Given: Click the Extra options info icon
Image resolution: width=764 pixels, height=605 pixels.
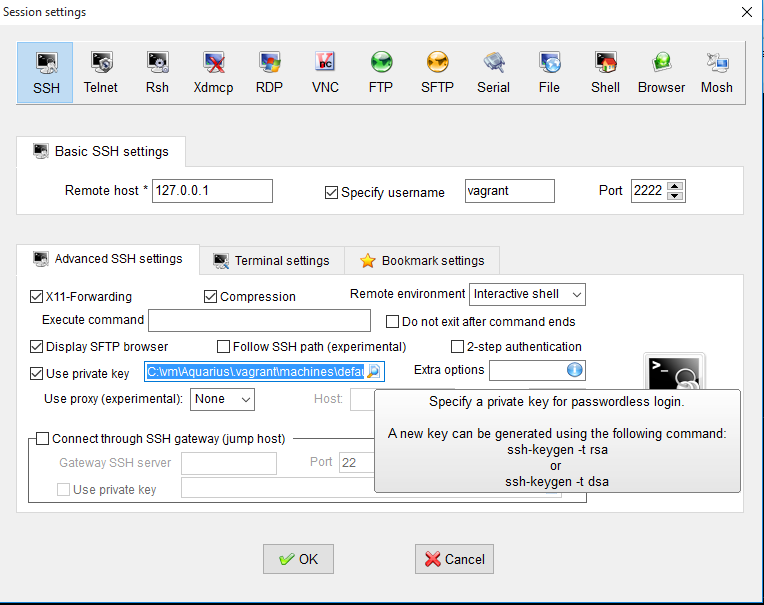Looking at the screenshot, I should tap(575, 370).
